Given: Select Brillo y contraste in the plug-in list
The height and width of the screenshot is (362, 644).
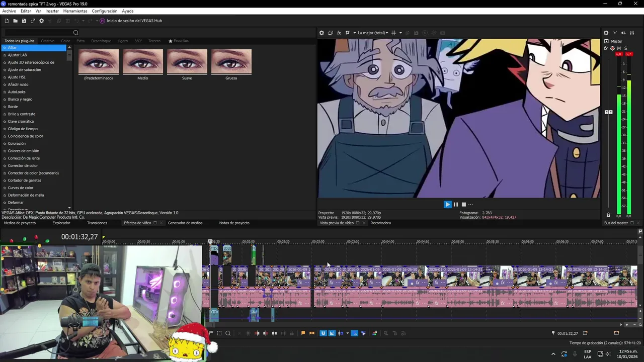Looking at the screenshot, I should coord(22,114).
